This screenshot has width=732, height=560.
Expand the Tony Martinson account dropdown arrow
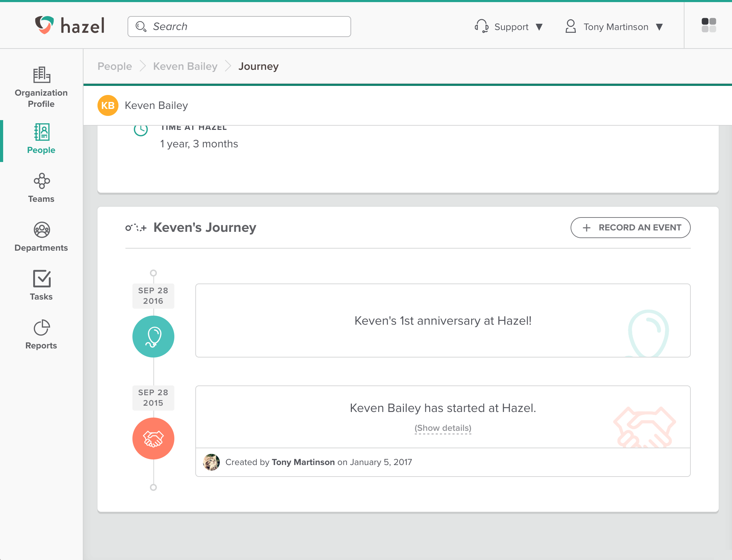(x=659, y=27)
